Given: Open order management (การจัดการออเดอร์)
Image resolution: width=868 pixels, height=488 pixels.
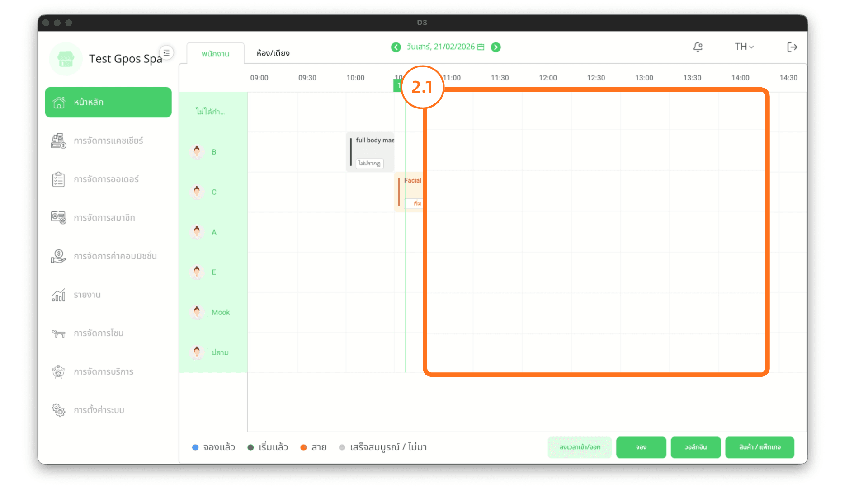Looking at the screenshot, I should (106, 179).
